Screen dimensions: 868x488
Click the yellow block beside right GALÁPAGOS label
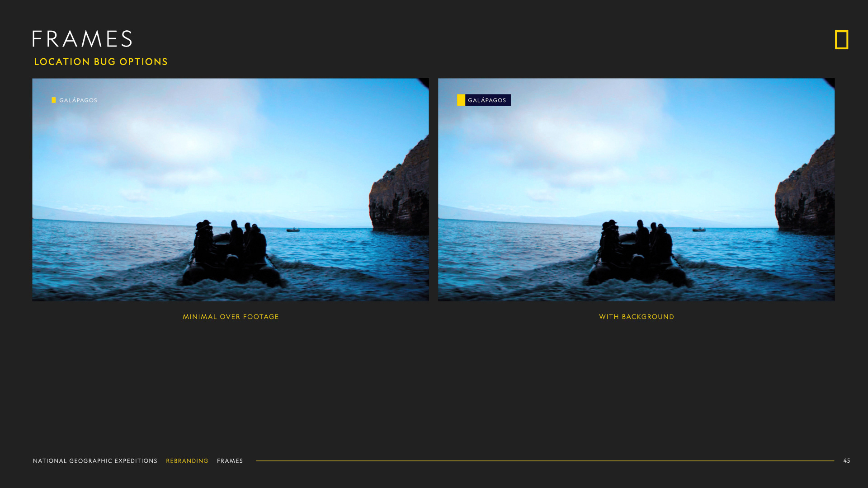[461, 100]
